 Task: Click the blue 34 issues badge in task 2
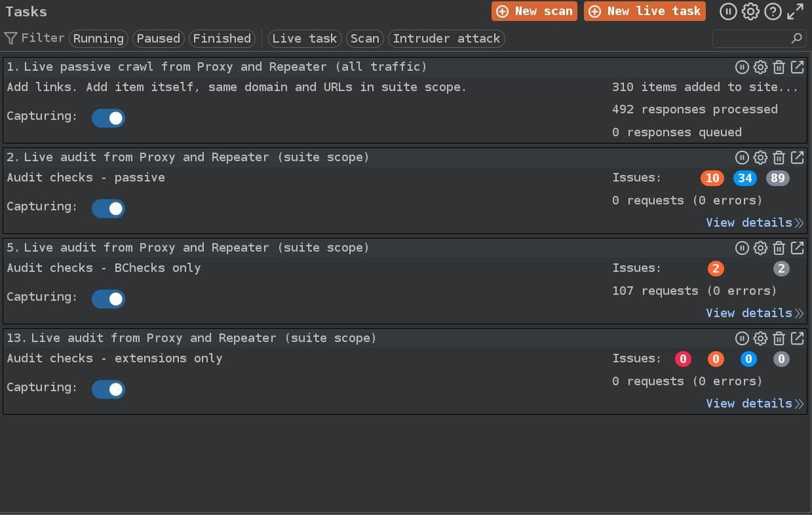tap(745, 178)
